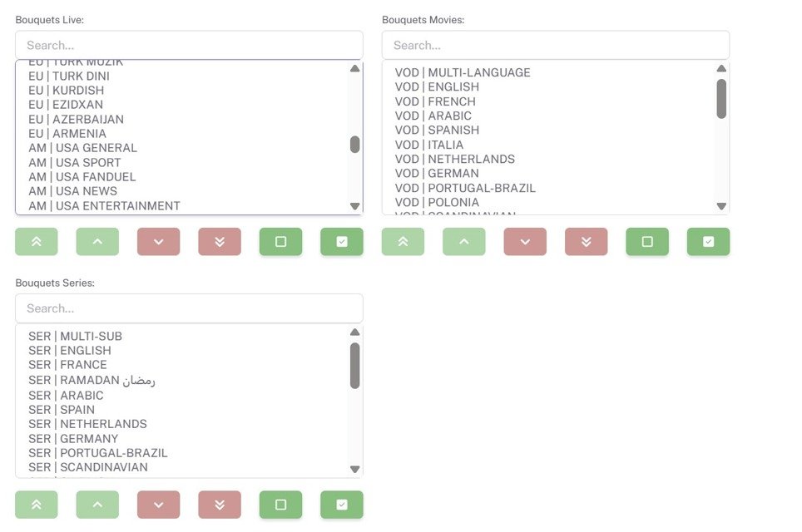Move selected Live bouquet down one
This screenshot has height=532, width=802.
click(159, 242)
